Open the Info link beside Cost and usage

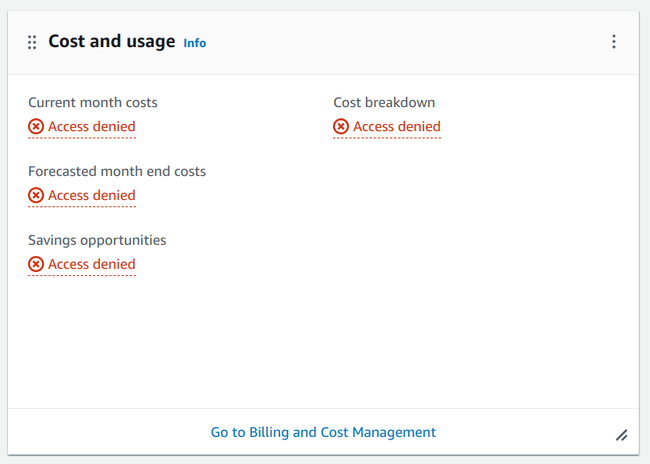[x=195, y=43]
